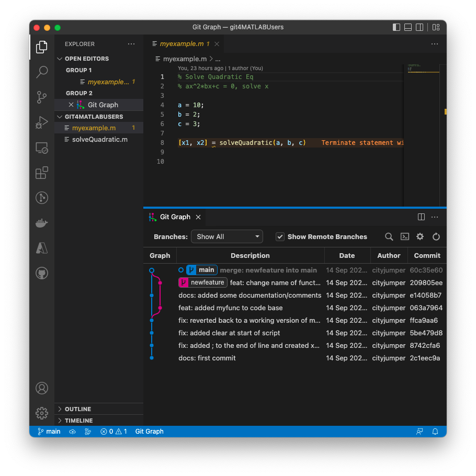Open more actions for top editor group
Screen dimensions: 476x476
(435, 44)
